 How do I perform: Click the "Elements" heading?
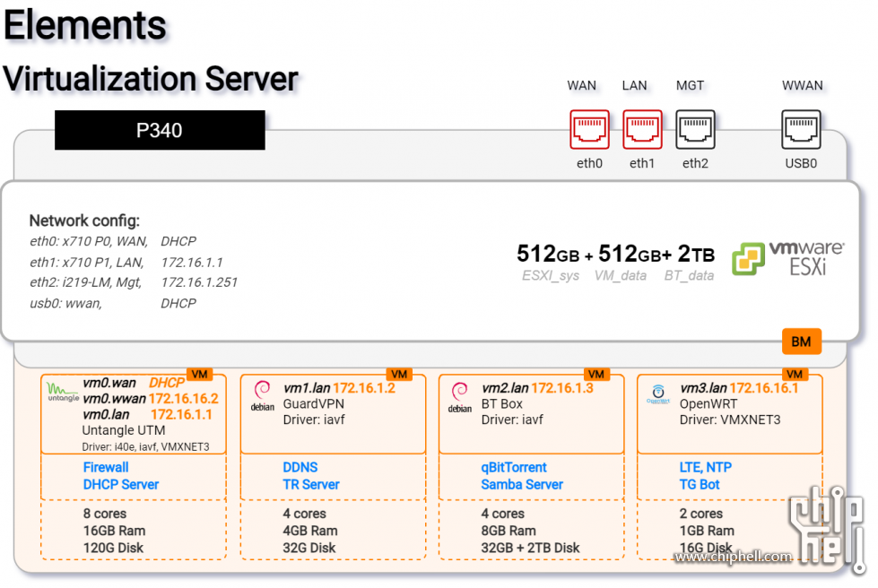pyautogui.click(x=85, y=26)
